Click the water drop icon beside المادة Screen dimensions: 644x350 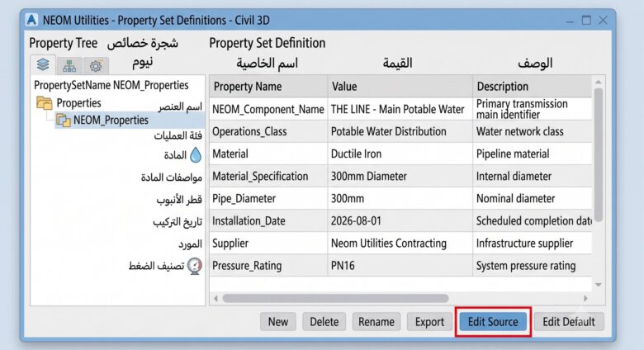coord(196,155)
